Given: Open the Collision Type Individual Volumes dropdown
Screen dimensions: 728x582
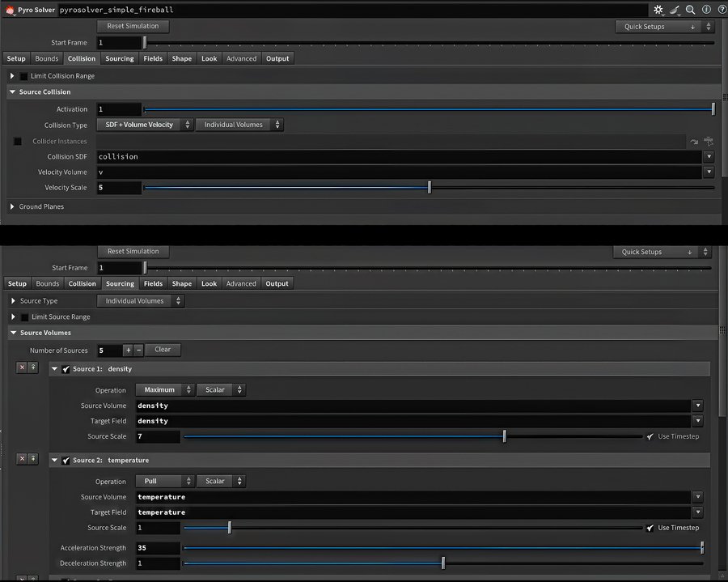Looking at the screenshot, I should tap(239, 125).
